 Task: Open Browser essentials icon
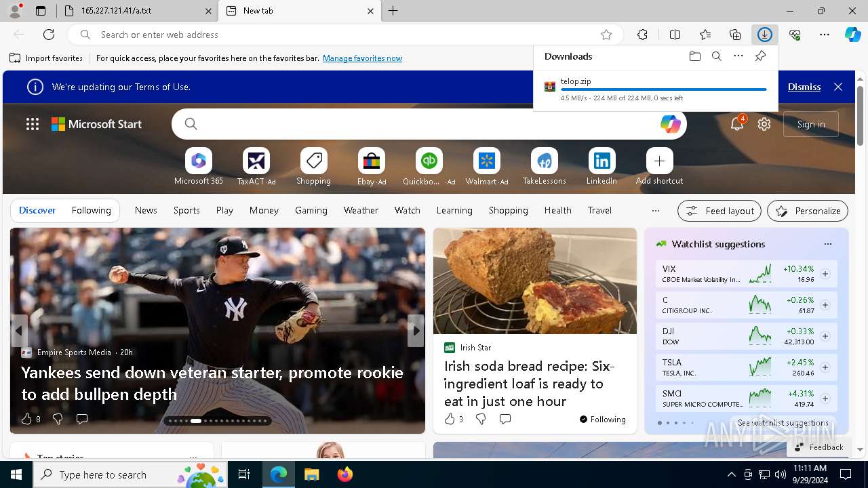pos(795,35)
